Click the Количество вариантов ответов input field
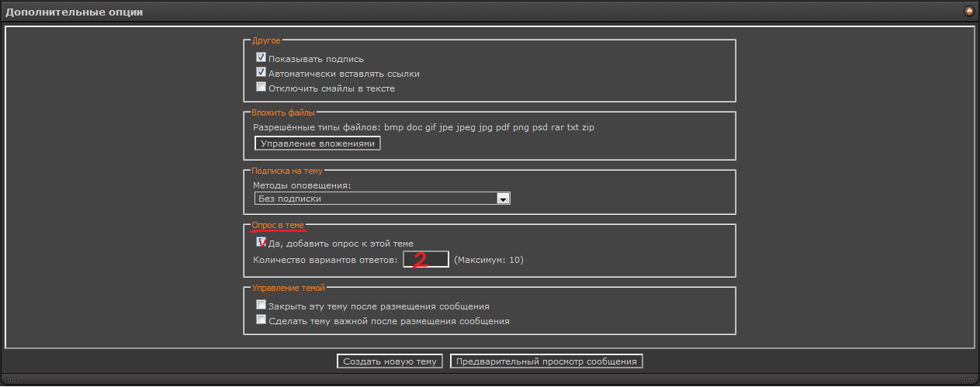The width and height of the screenshot is (980, 387). point(425,260)
